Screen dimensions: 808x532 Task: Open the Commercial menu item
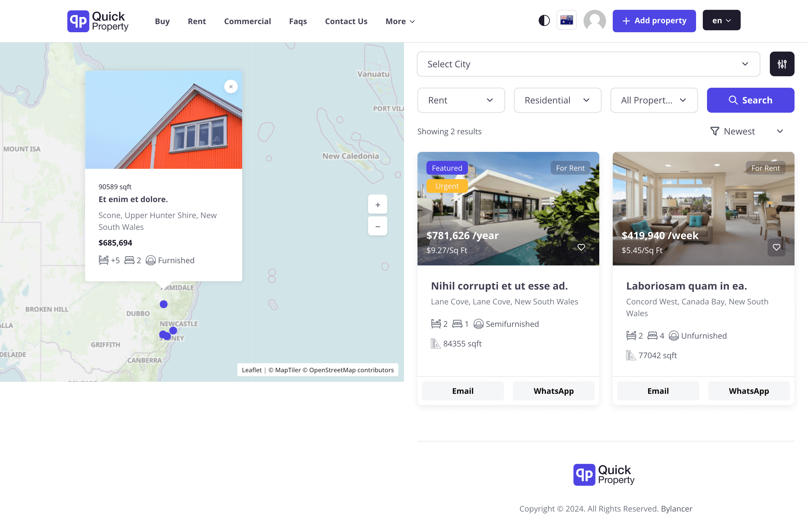[x=247, y=21]
